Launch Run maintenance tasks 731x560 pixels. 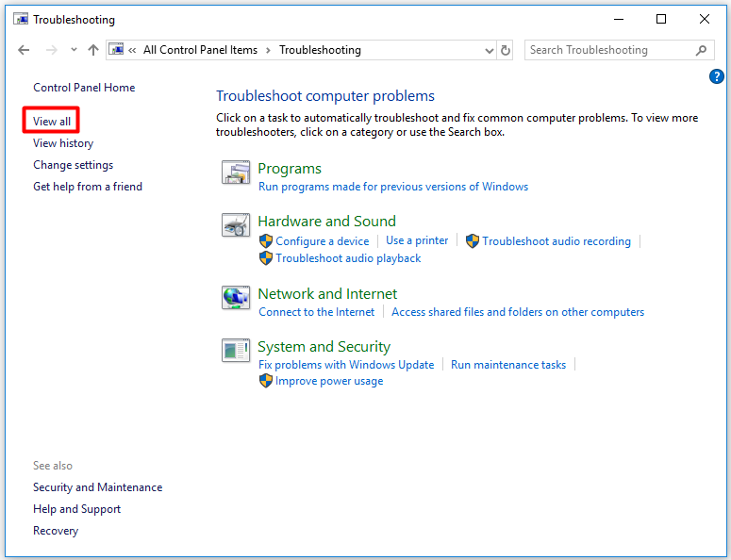(508, 364)
